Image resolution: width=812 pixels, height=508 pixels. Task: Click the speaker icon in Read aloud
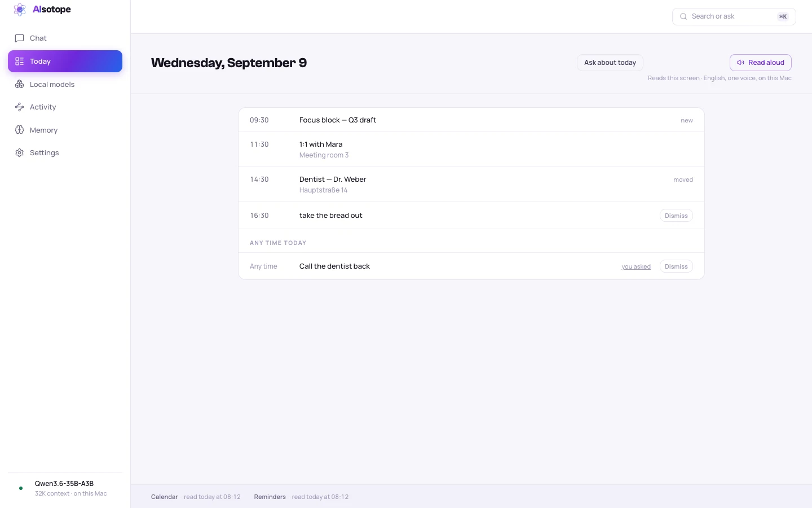click(740, 63)
